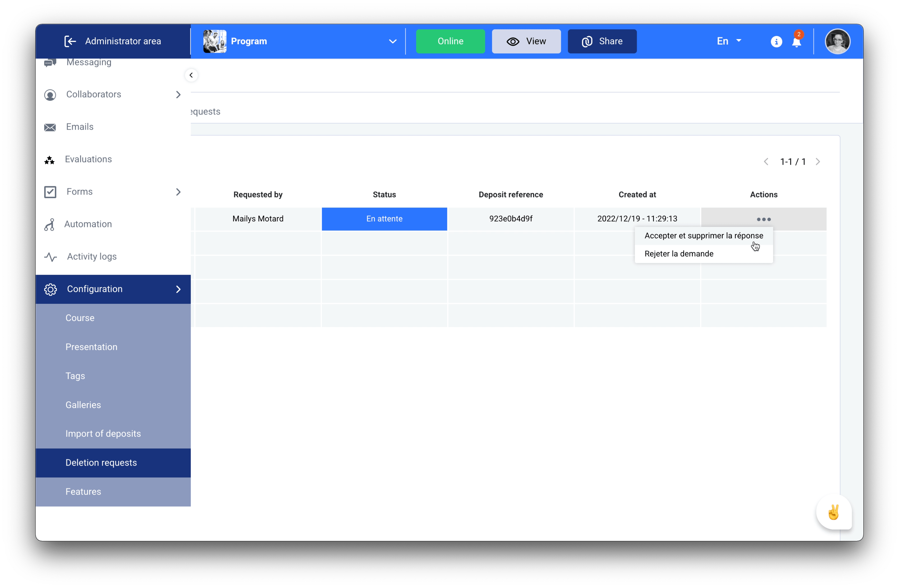The image size is (899, 588).
Task: Click the Emails envelope icon
Action: (x=50, y=127)
